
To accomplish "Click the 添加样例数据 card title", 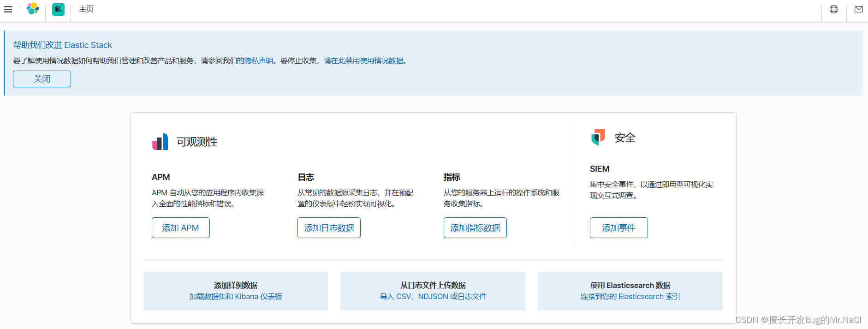I will [236, 285].
